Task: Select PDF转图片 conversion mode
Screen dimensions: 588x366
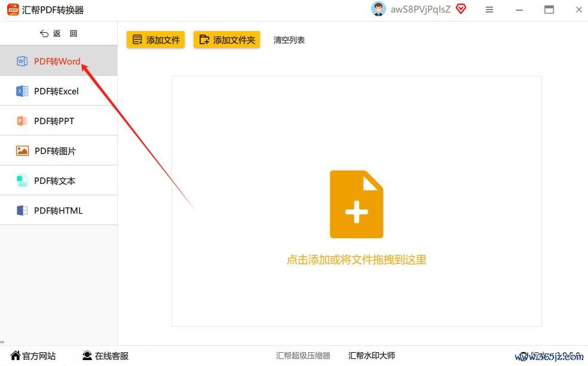Action: coord(59,150)
